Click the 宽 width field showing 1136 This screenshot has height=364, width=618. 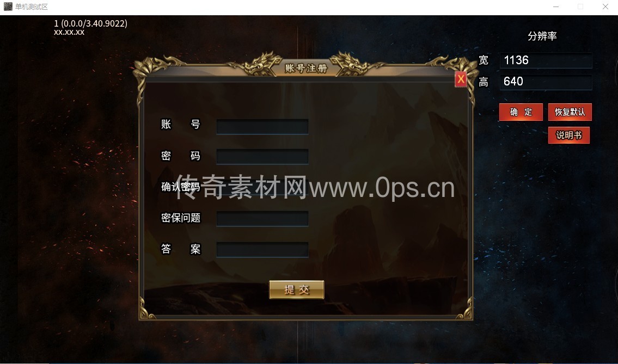click(546, 60)
